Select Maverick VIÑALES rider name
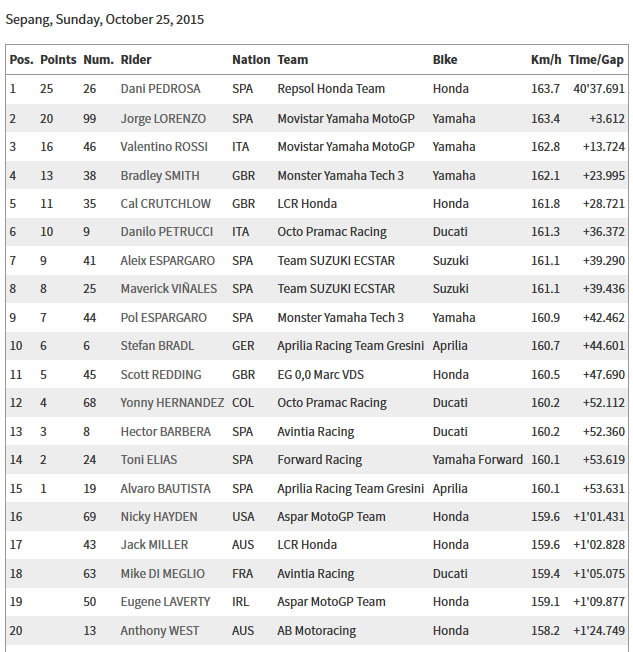The width and height of the screenshot is (633, 652). 169,289
